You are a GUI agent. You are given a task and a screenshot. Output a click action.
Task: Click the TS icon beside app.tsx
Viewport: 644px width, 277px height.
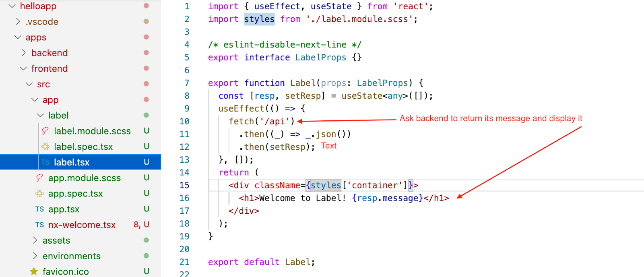(39, 209)
